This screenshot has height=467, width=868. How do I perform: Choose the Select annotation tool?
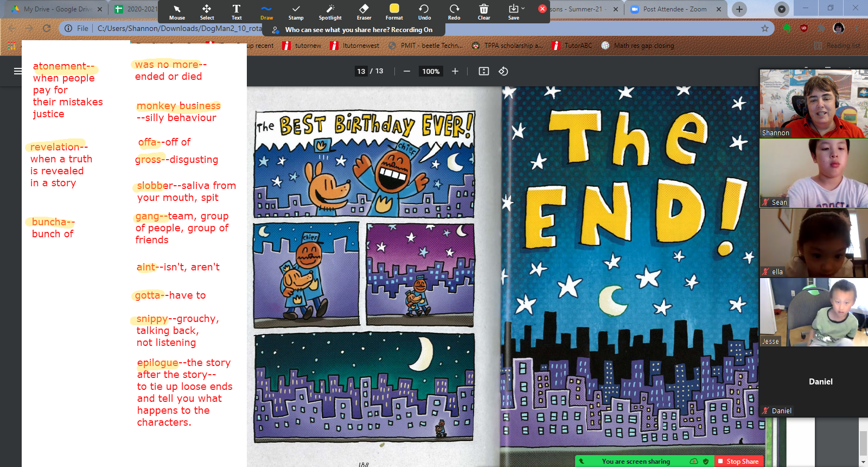tap(207, 12)
